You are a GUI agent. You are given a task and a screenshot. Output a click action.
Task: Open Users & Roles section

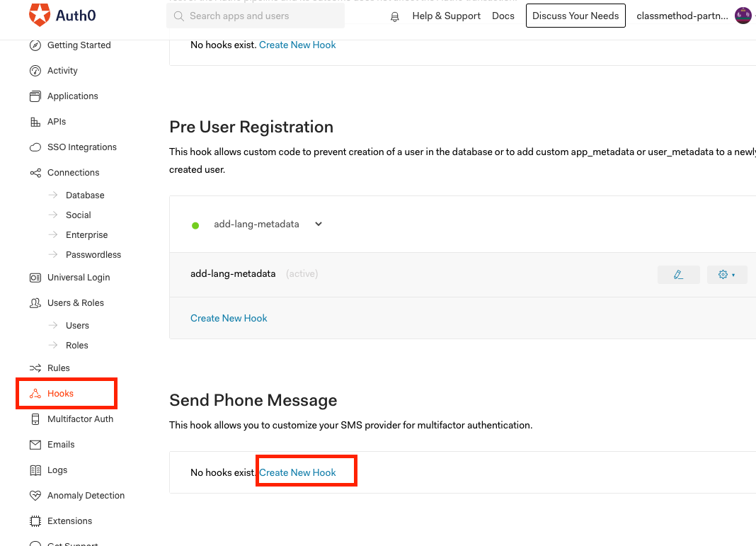[76, 303]
